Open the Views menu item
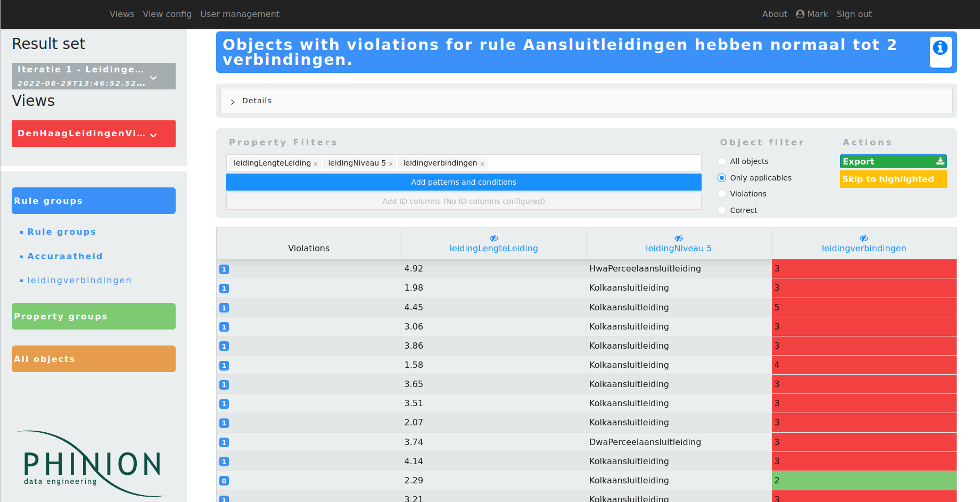This screenshot has width=980, height=502. click(x=122, y=14)
